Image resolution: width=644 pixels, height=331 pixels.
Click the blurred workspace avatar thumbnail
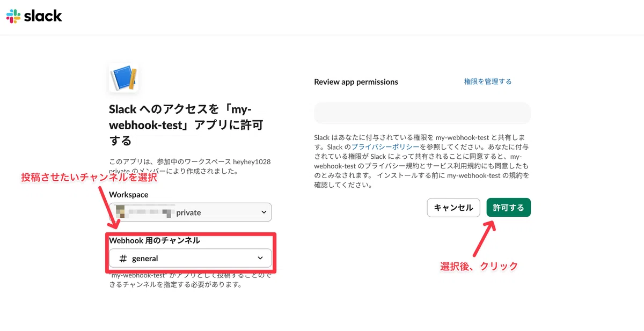coord(123,212)
